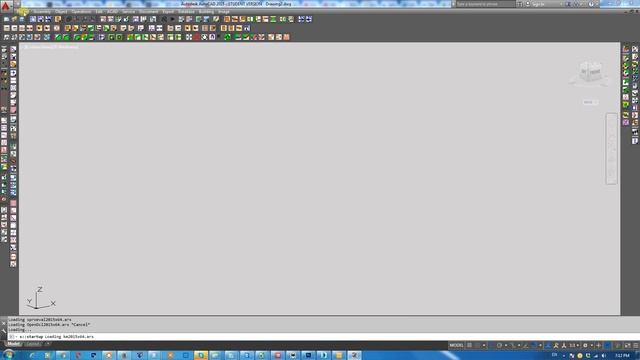Toggle 2D object snap

click(x=534, y=345)
